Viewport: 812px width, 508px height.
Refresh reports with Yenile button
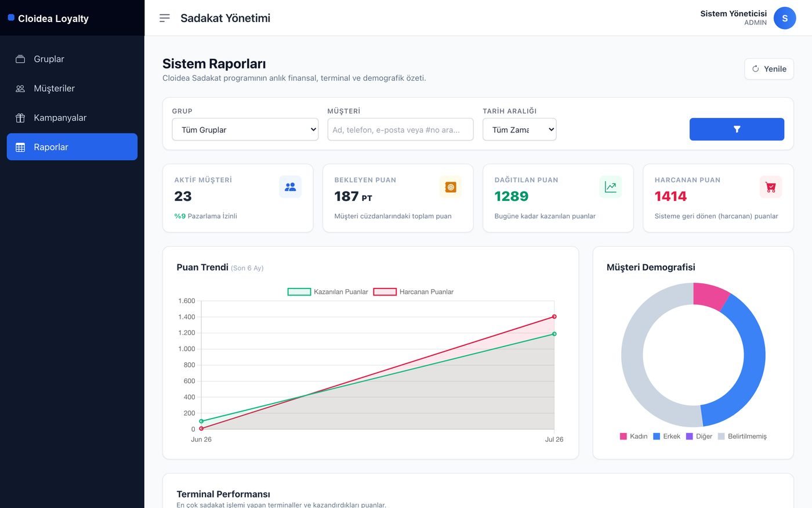tap(769, 69)
